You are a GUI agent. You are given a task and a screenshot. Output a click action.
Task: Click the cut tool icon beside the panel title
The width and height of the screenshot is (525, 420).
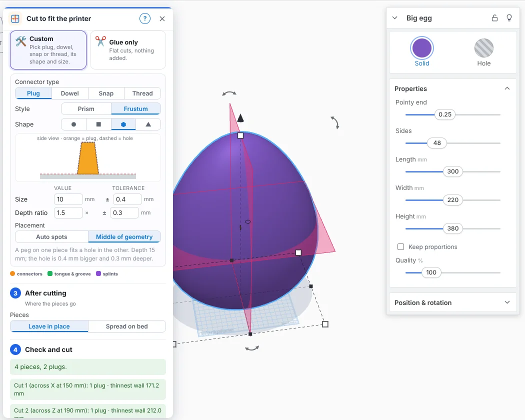pyautogui.click(x=15, y=18)
